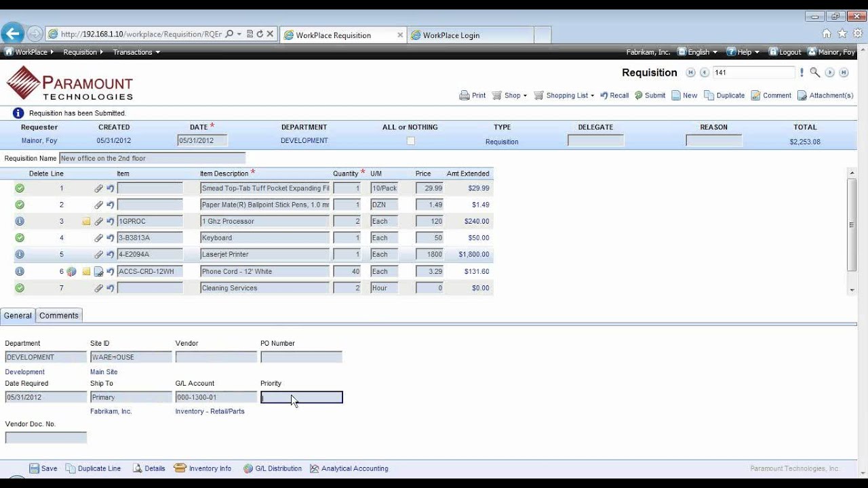Go to last requisition record
868x488 pixels.
click(x=844, y=73)
